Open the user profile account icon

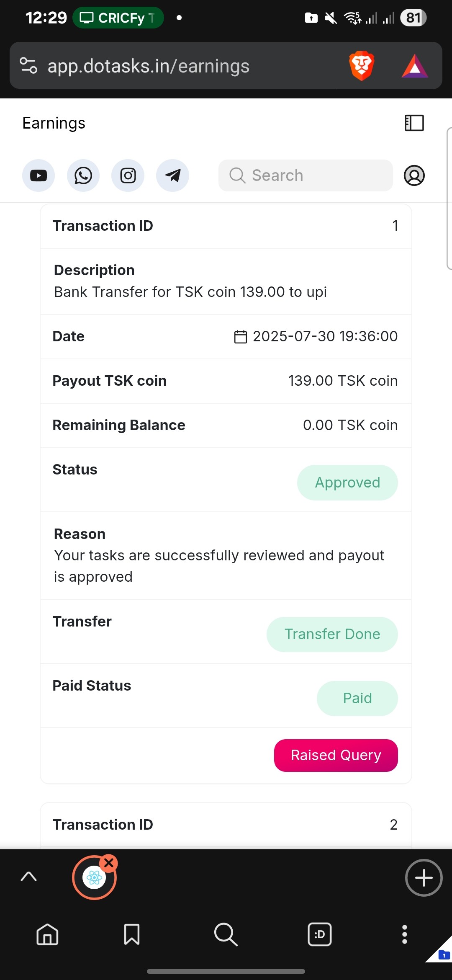pos(414,175)
